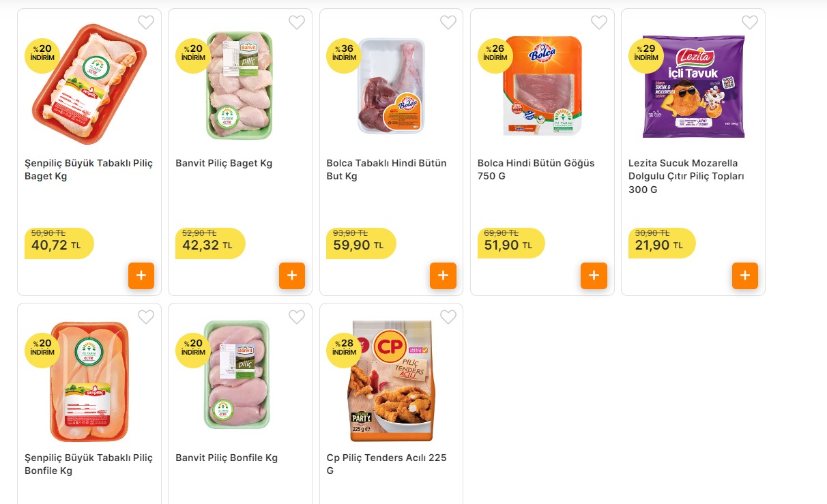This screenshot has width=827, height=504.
Task: Add Bolca Hindi Bütün Göğüs to cart
Action: [594, 276]
